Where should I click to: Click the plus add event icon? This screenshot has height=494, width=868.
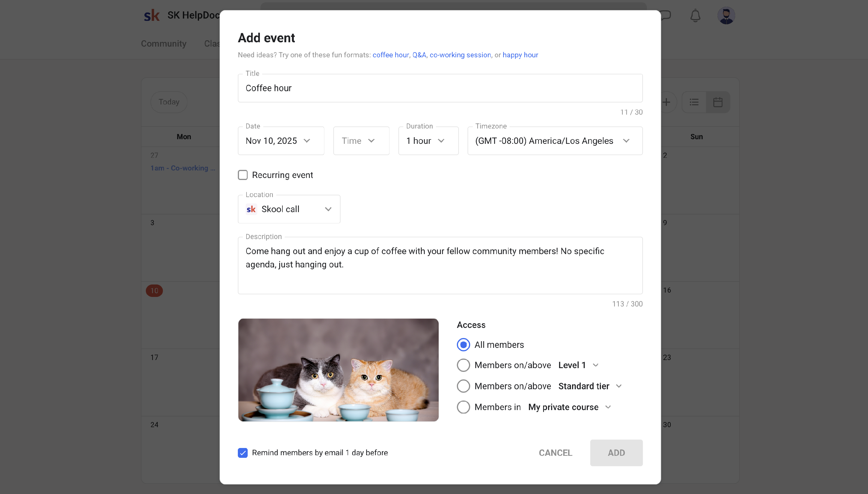pos(667,102)
